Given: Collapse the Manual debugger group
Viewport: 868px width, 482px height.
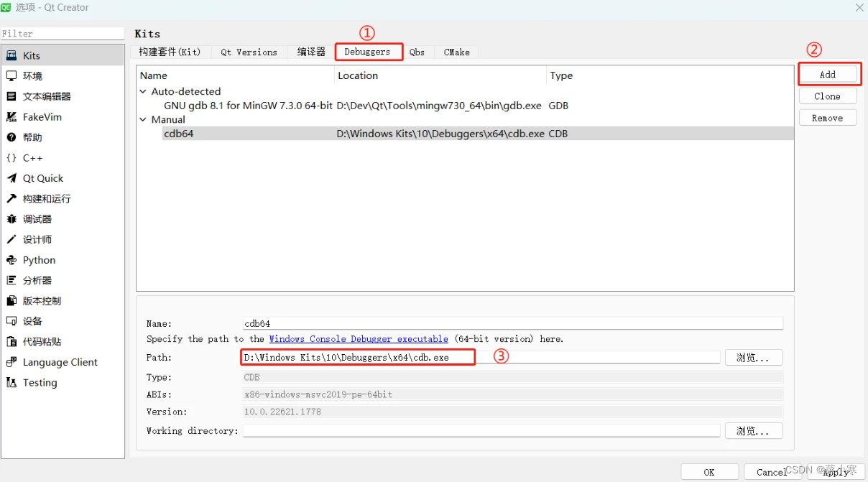Looking at the screenshot, I should 142,119.
